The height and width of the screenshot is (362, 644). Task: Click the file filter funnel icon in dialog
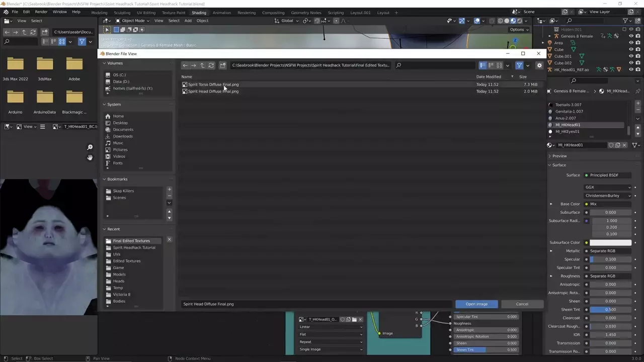[519, 65]
